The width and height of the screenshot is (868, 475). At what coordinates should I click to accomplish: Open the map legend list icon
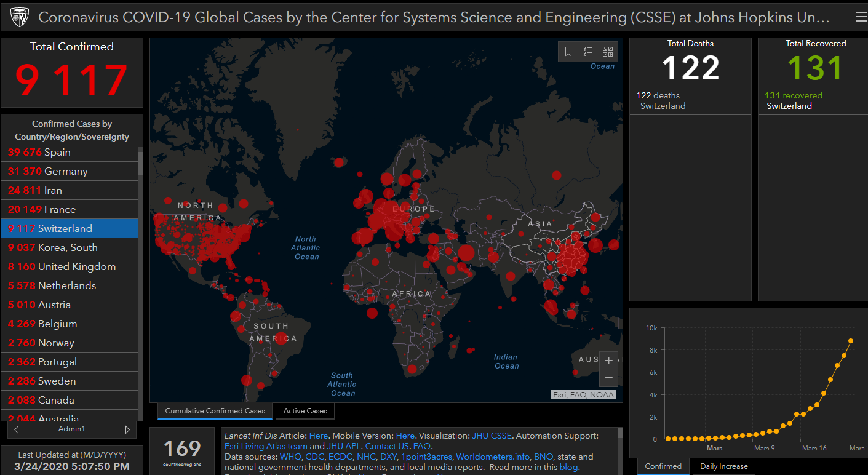point(588,52)
